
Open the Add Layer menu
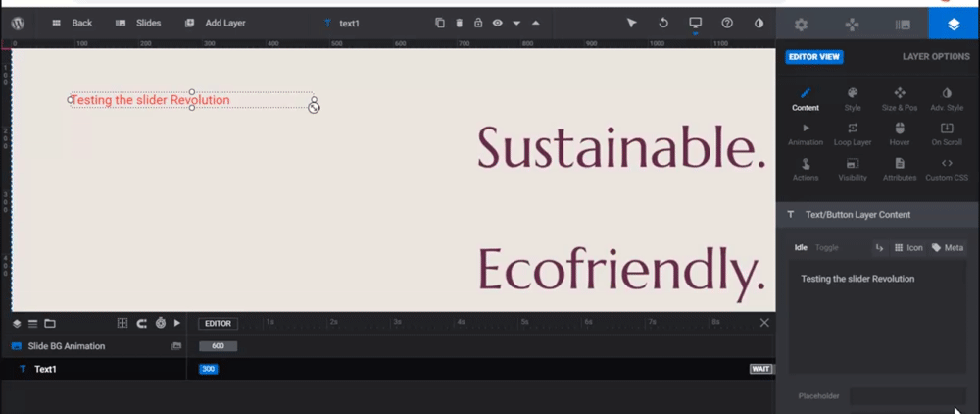216,24
